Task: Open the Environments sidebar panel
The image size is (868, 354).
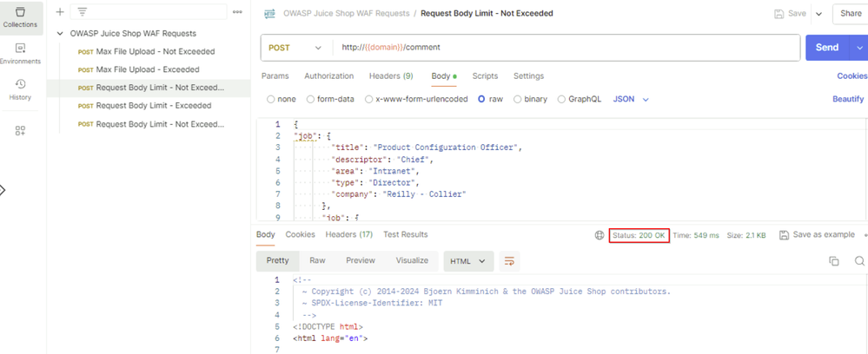Action: tap(20, 54)
